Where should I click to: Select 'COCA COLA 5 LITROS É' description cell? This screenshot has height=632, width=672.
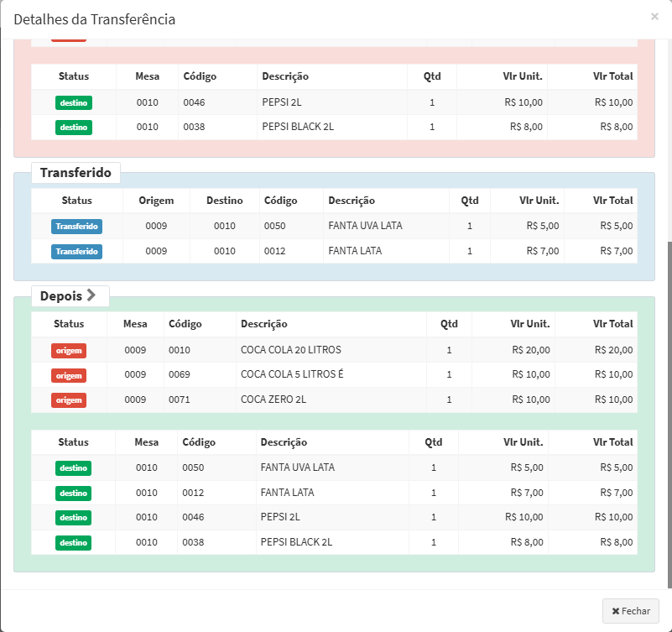coord(331,374)
